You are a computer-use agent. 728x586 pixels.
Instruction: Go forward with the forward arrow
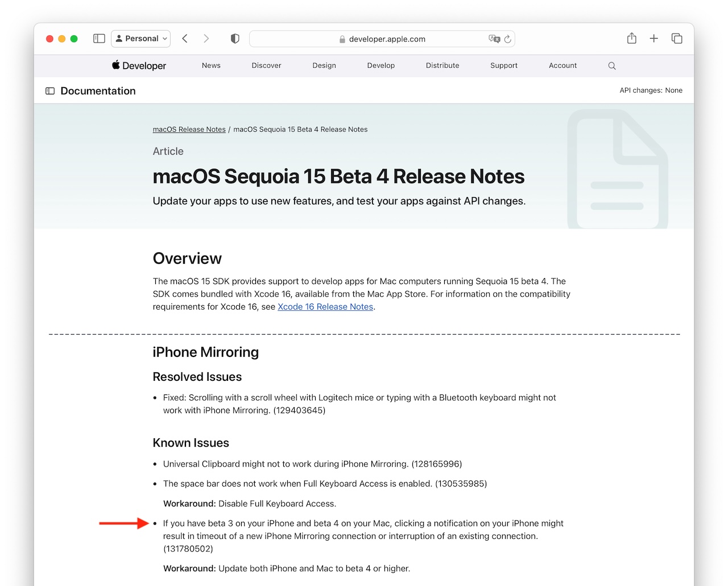(x=206, y=39)
